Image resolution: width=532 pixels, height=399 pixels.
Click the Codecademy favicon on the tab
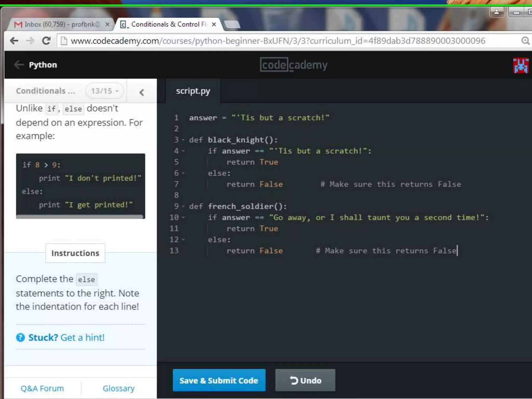(124, 25)
